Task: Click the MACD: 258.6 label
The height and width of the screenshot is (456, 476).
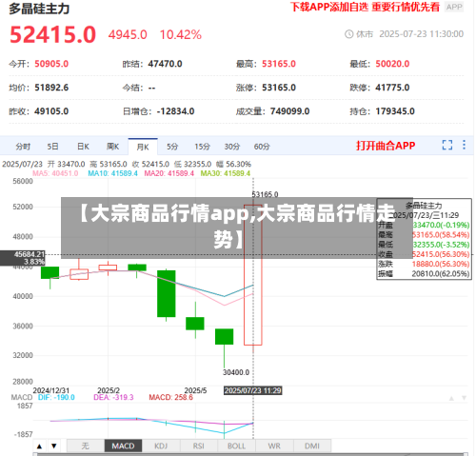Action: pos(170,397)
